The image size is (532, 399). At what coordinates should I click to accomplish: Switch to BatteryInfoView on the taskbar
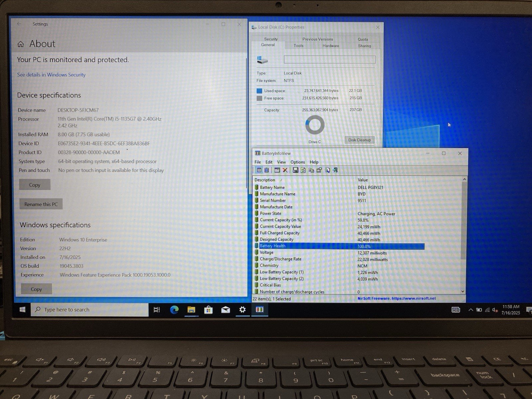click(x=260, y=310)
